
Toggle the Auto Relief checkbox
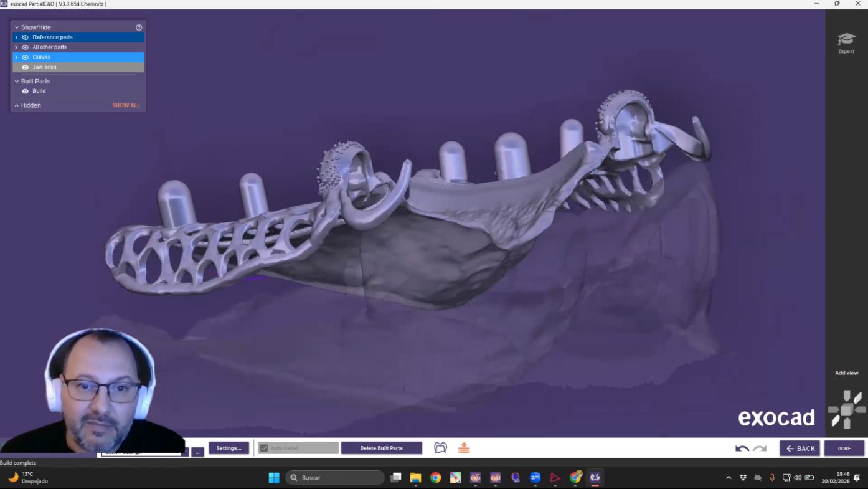pyautogui.click(x=264, y=449)
